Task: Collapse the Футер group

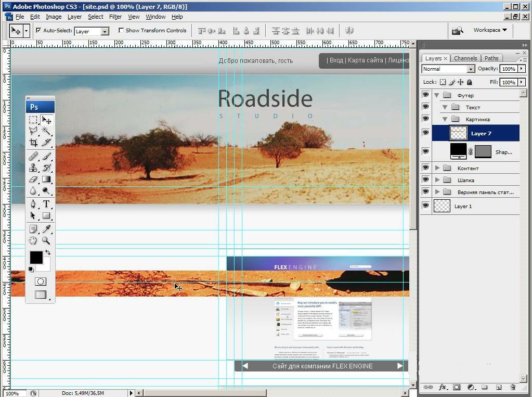Action: tap(437, 95)
